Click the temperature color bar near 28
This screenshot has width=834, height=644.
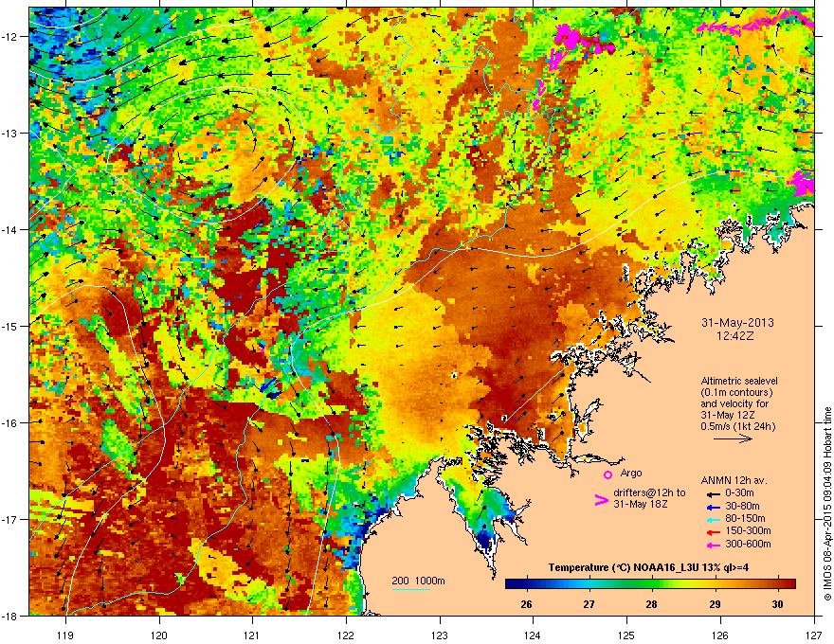(x=652, y=584)
